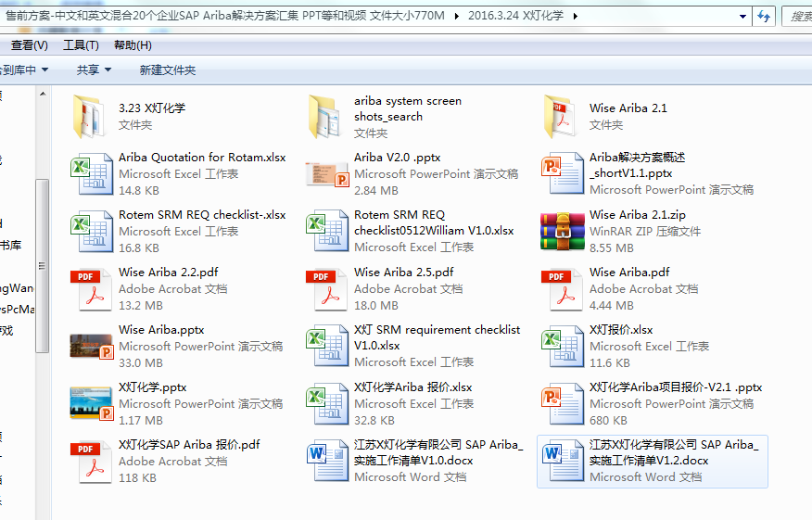Select the 3.23 X灯化学 folder icon

pyautogui.click(x=91, y=116)
